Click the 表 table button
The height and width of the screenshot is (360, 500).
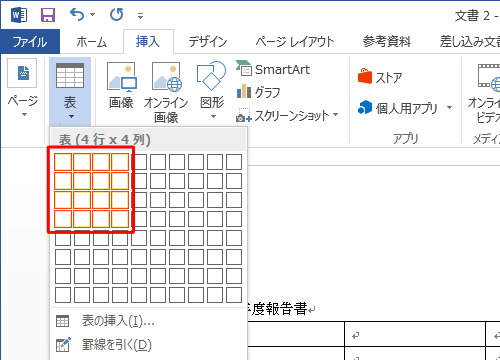(x=70, y=90)
